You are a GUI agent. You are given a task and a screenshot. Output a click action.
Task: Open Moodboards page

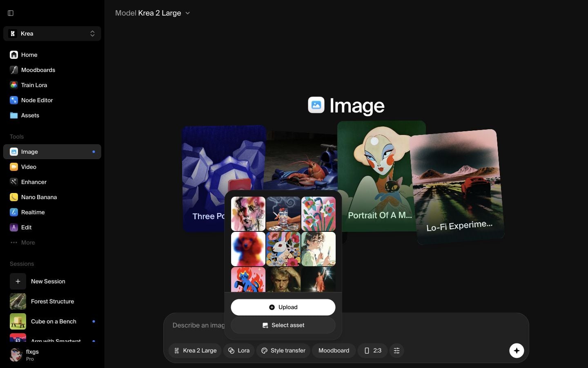pyautogui.click(x=52, y=70)
